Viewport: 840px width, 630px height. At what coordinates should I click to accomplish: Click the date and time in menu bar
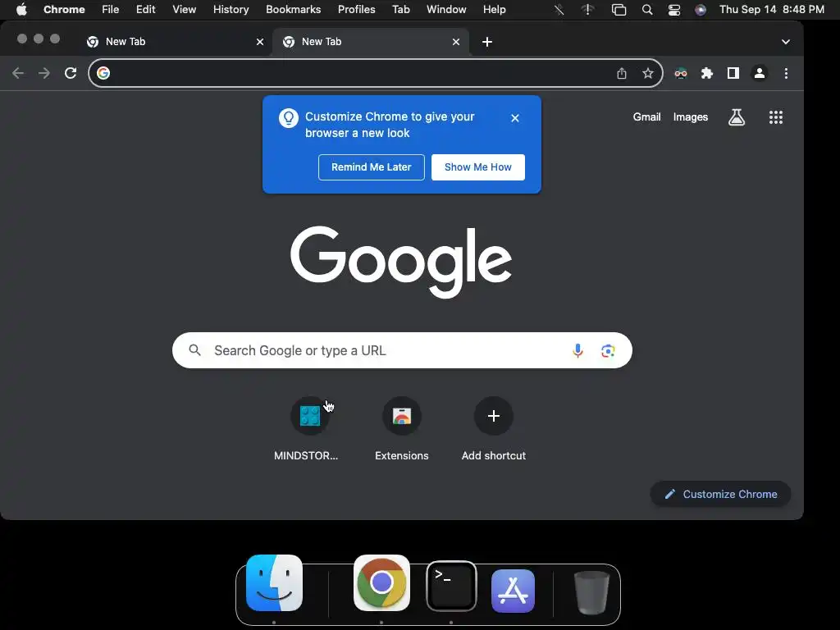click(771, 10)
